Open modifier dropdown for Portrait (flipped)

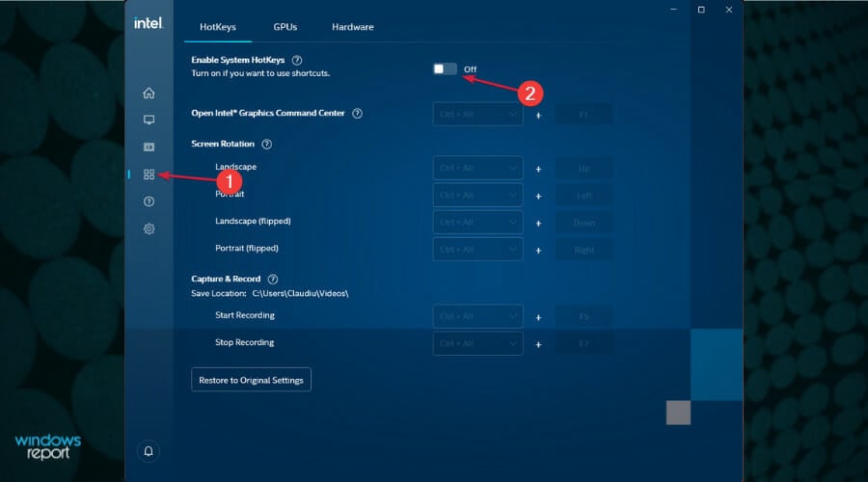tap(477, 250)
